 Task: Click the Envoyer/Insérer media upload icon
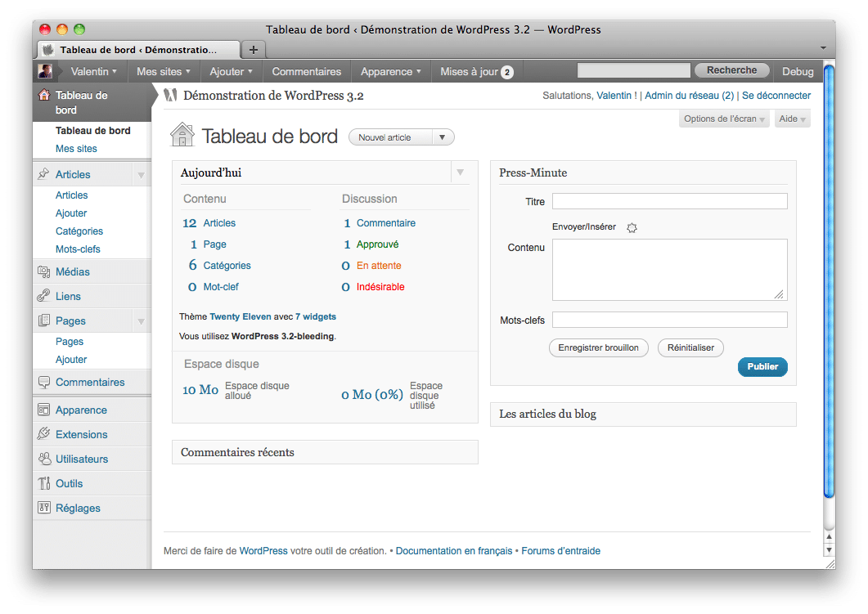click(632, 227)
